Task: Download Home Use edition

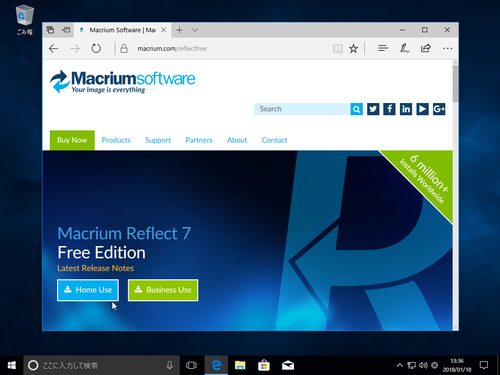Action: tap(88, 290)
